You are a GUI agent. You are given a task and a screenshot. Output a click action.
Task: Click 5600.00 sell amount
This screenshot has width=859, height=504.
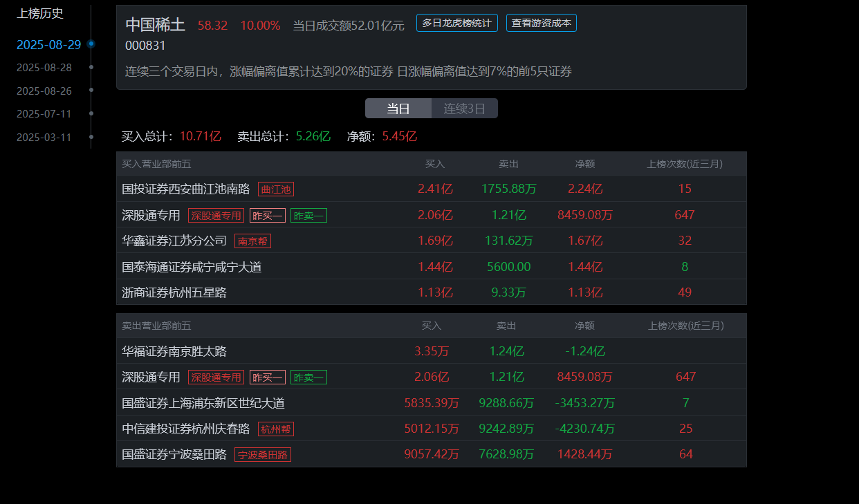(509, 266)
